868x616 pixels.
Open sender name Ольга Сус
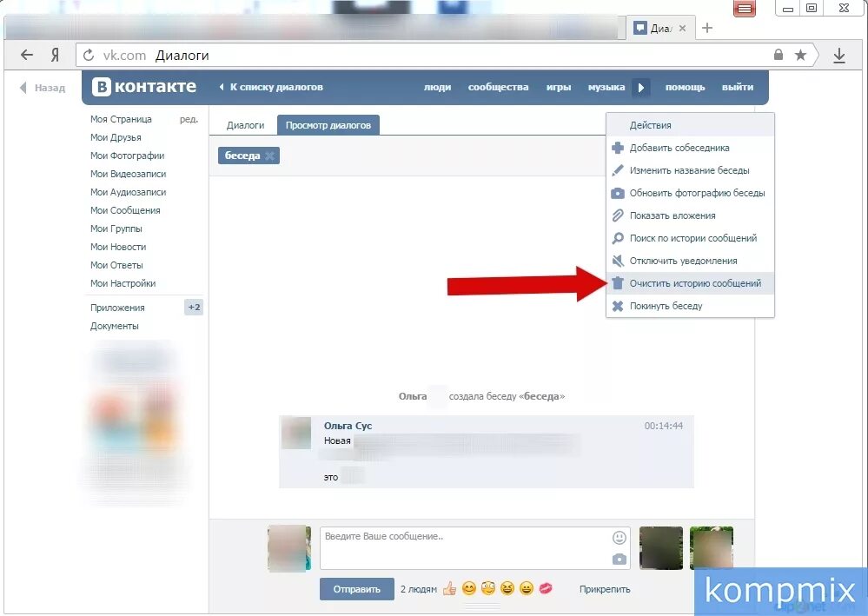pos(348,426)
